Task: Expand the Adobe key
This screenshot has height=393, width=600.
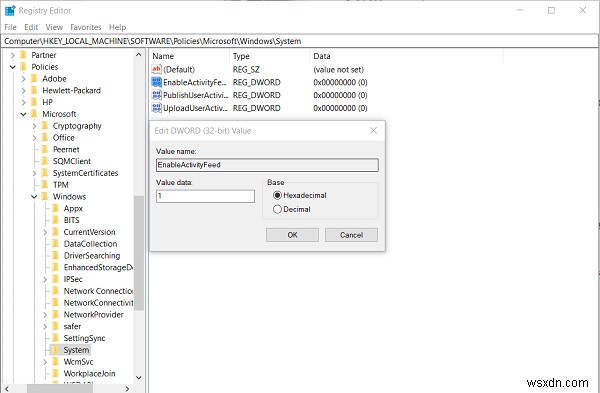Action: click(x=23, y=79)
